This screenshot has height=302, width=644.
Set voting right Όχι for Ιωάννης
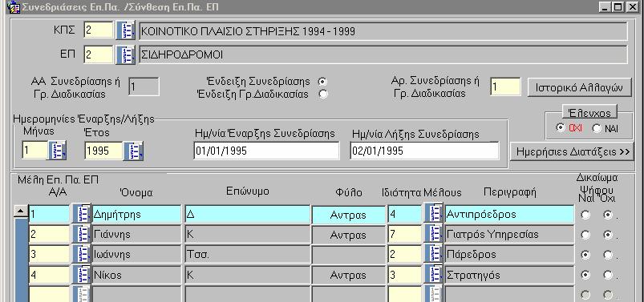[607, 255]
